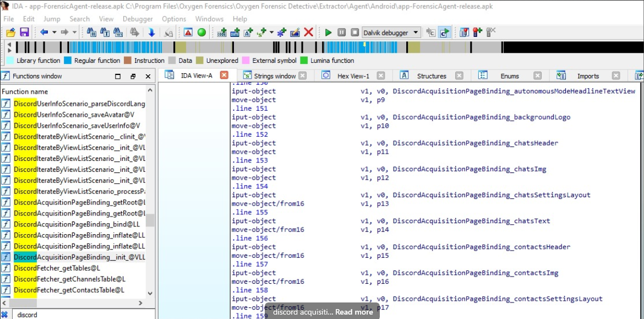Click Read more on the tooltip
The image size is (644, 319).
[x=354, y=312]
